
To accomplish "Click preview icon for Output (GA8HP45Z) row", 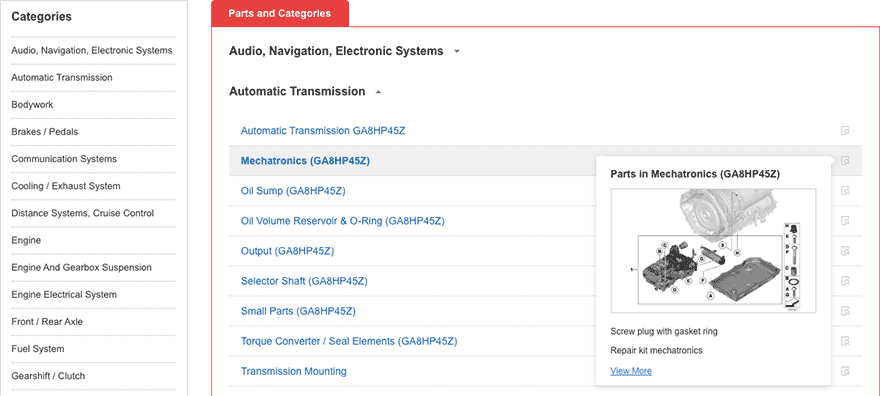I will pos(845,251).
